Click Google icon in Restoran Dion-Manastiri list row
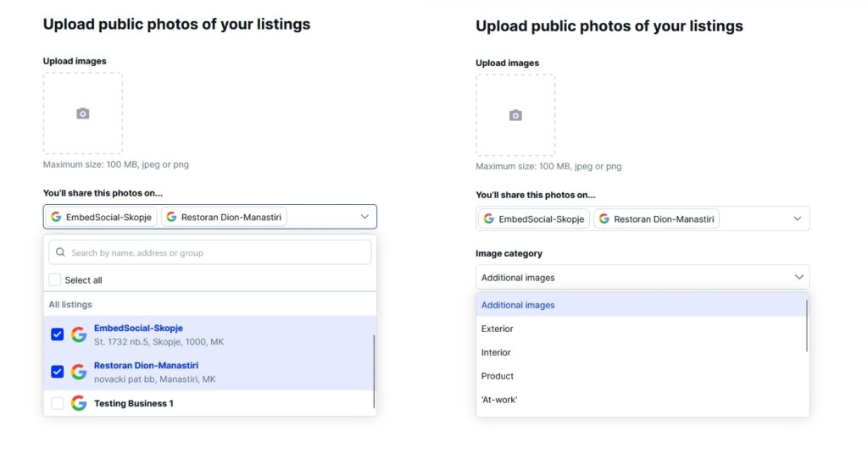The image size is (868, 470). (79, 372)
